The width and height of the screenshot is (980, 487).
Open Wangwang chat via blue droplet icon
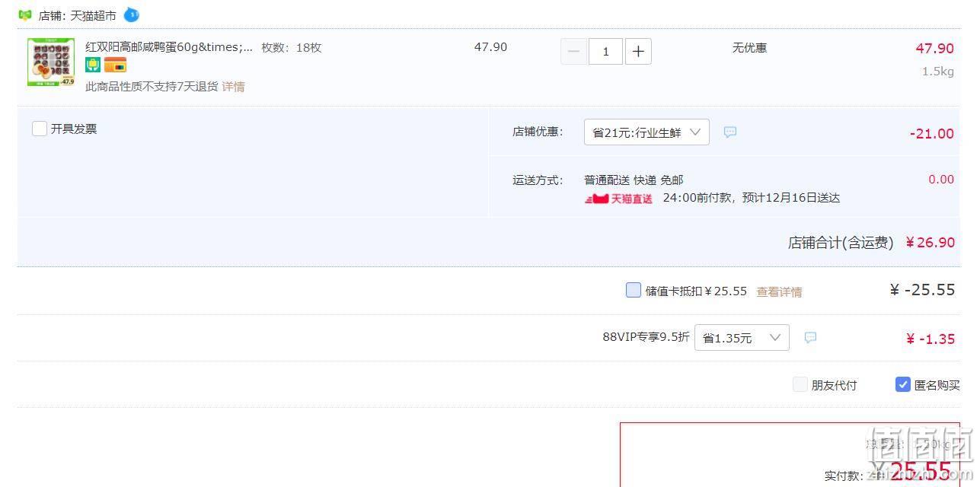(x=131, y=14)
